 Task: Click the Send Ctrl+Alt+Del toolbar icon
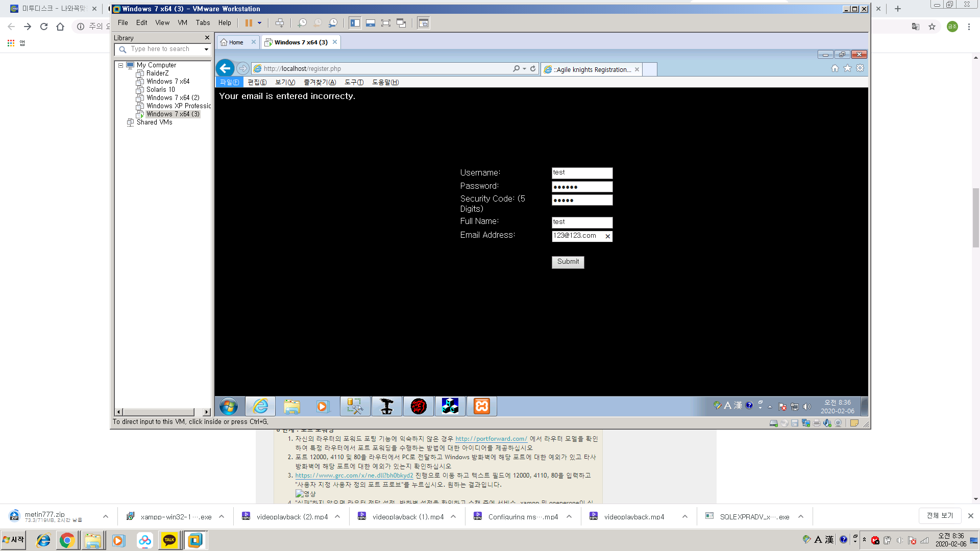click(x=280, y=23)
